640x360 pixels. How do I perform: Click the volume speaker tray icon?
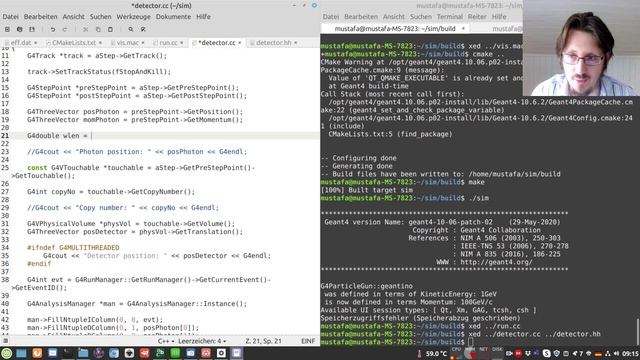pyautogui.click(x=616, y=353)
